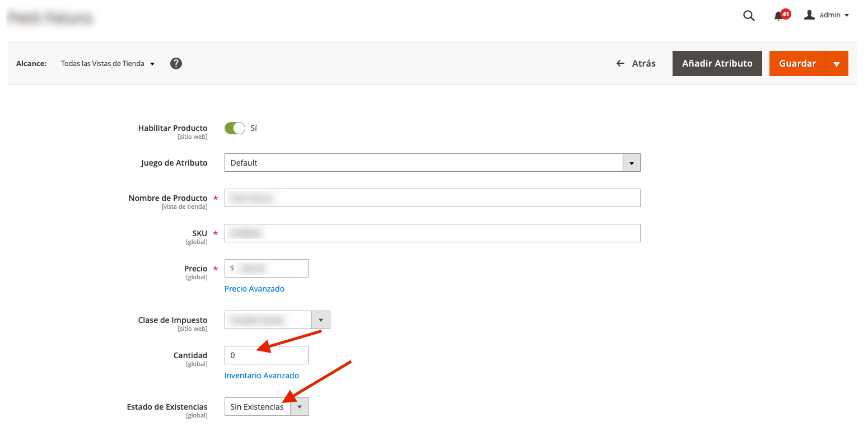Click the Estado de Existencias label
Image resolution: width=868 pixels, height=427 pixels.
pos(167,407)
